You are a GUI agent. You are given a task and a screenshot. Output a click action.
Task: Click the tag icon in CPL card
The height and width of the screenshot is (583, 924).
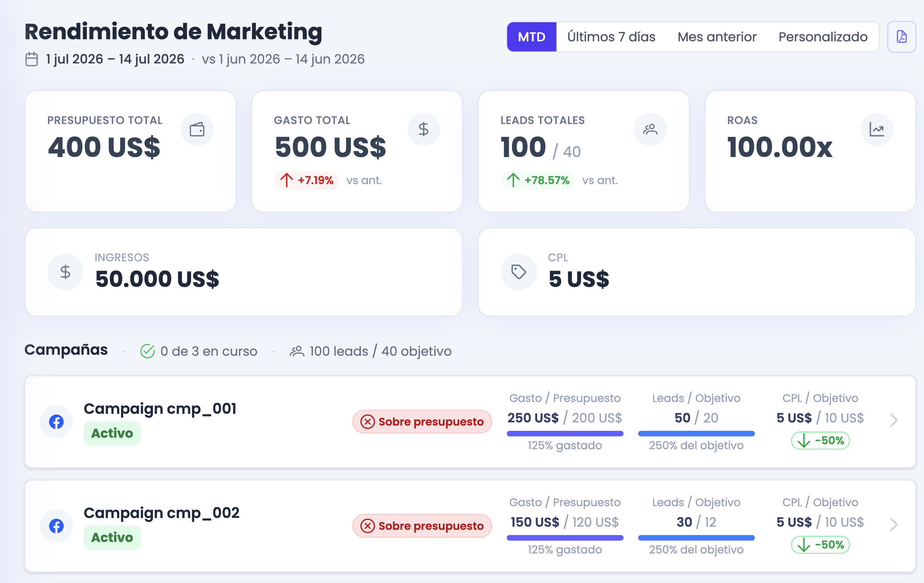519,272
